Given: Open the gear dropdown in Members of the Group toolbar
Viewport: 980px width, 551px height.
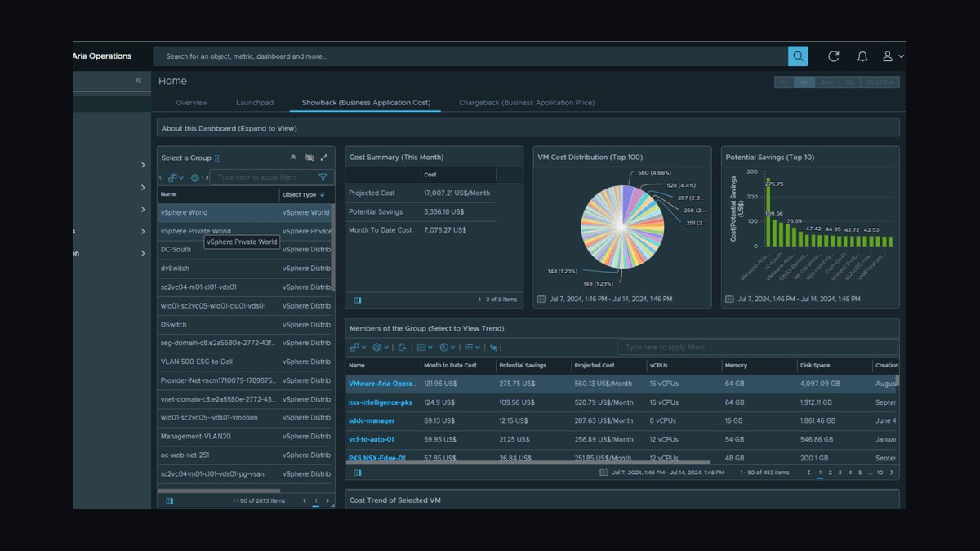Looking at the screenshot, I should [381, 347].
